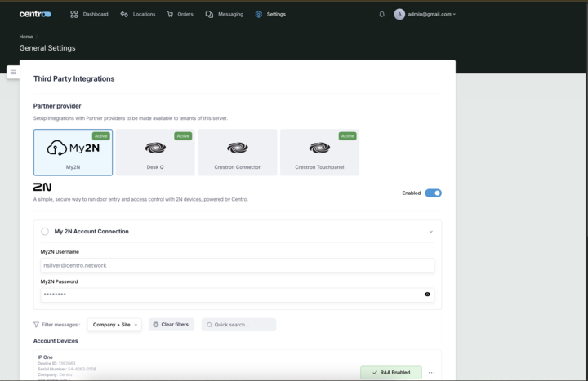Open the notifications bell
The height and width of the screenshot is (381, 588).
pos(381,14)
